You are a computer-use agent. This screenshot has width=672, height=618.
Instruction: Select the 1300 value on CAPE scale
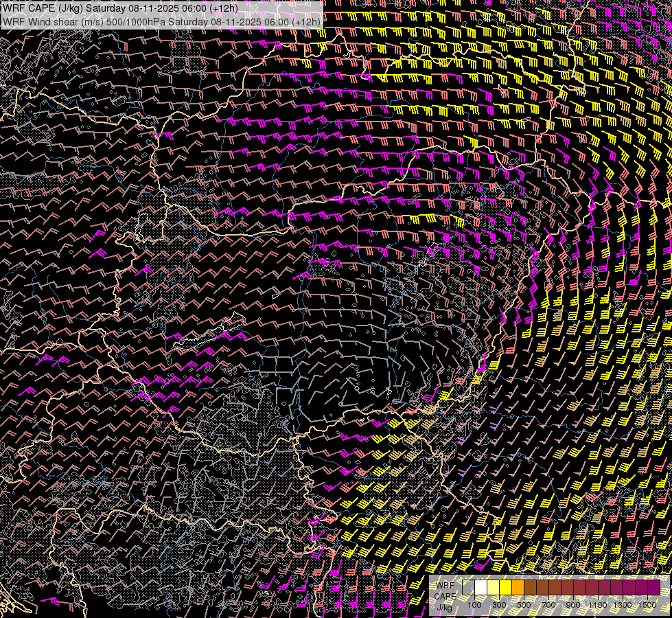tap(623, 605)
